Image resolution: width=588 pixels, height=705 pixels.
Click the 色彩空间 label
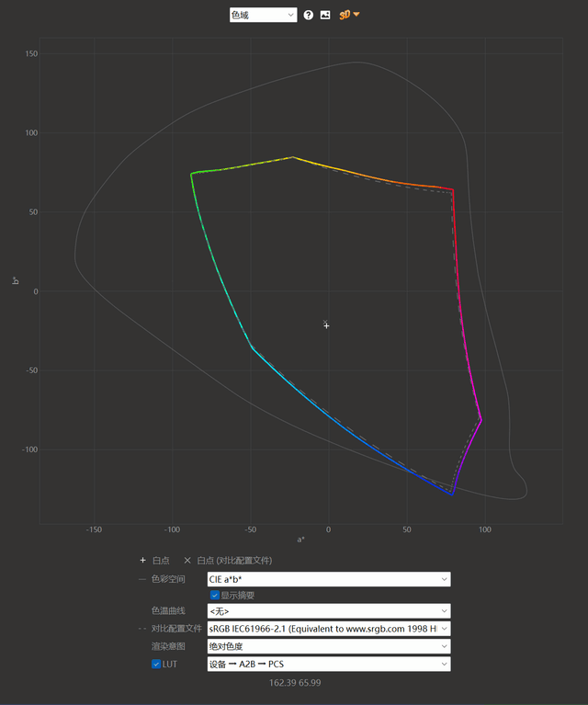[x=168, y=579]
